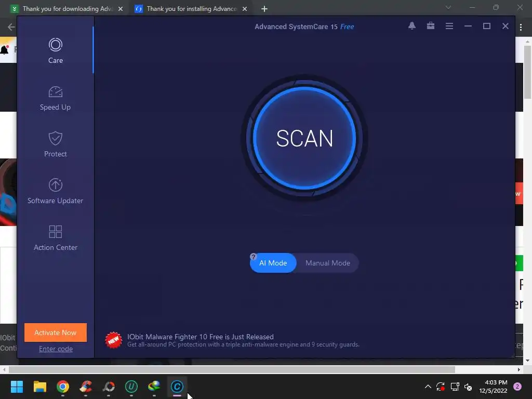Open the clock showing 4:03 PM
Image resolution: width=532 pixels, height=399 pixels.
(494, 387)
